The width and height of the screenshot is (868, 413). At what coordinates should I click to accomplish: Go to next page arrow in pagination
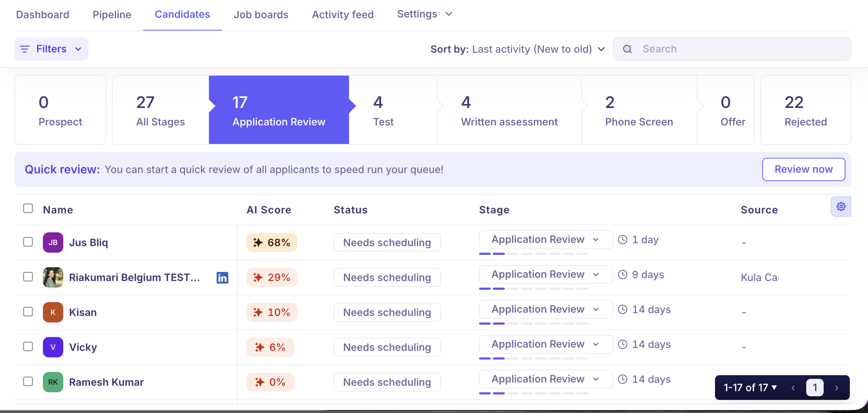(837, 388)
